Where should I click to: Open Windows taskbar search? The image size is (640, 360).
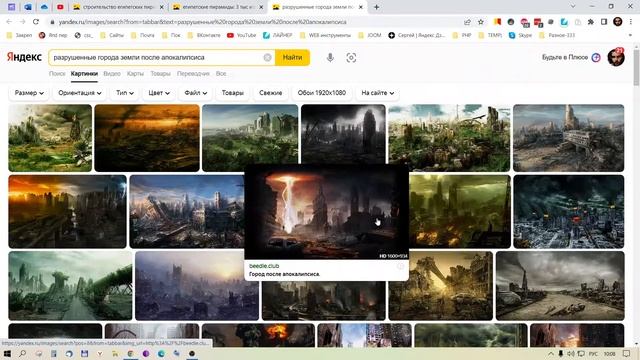22,353
